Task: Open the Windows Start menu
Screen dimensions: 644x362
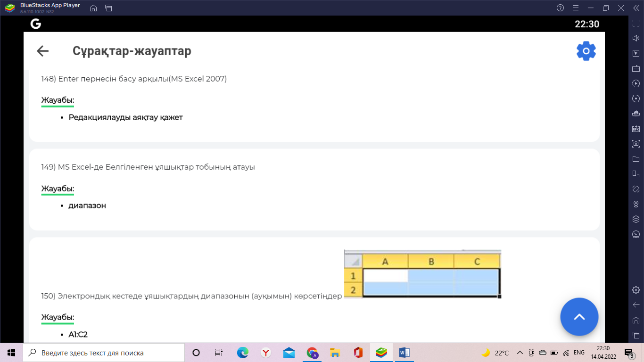Action: pyautogui.click(x=11, y=353)
